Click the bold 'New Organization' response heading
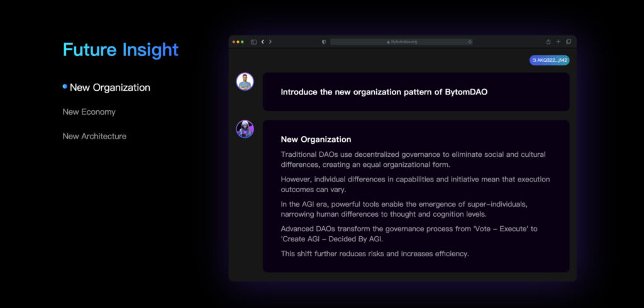Viewport: 644px width, 308px height. [316, 139]
